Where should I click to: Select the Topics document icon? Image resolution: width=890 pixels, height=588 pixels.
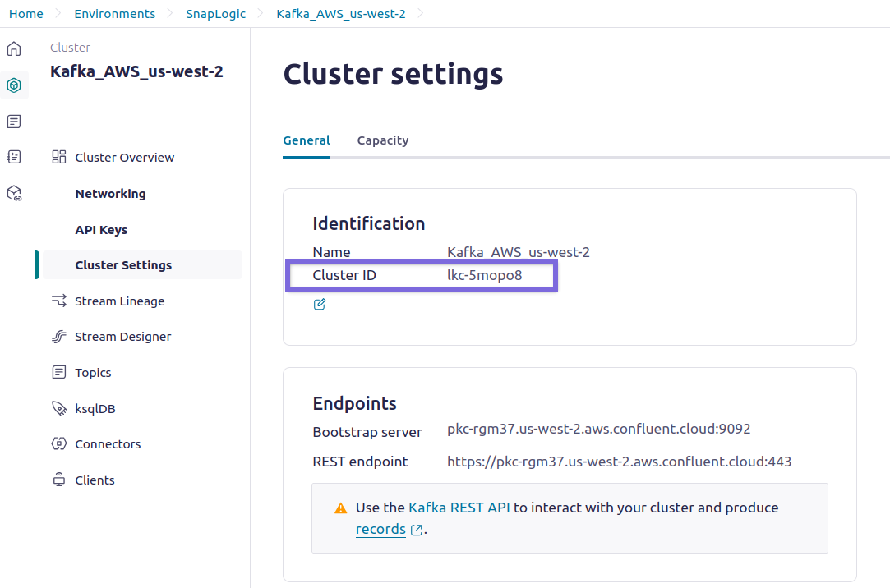pos(58,372)
